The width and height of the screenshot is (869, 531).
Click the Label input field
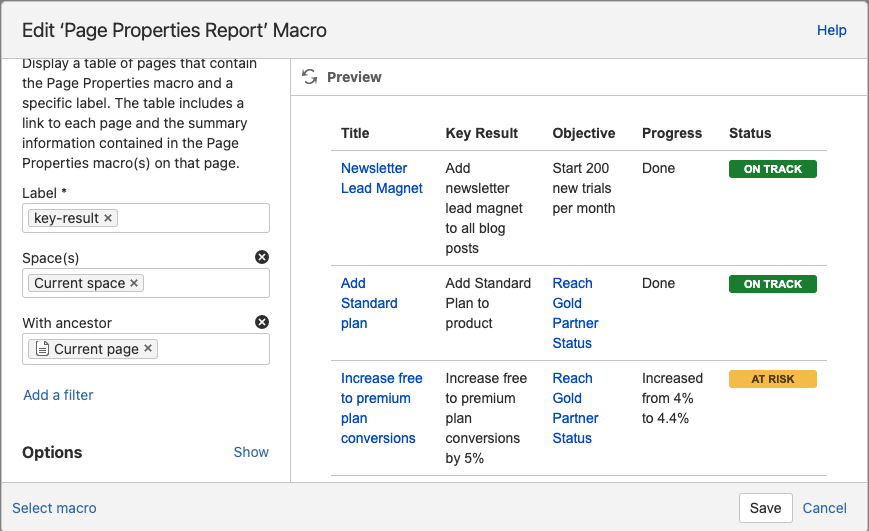click(x=190, y=218)
